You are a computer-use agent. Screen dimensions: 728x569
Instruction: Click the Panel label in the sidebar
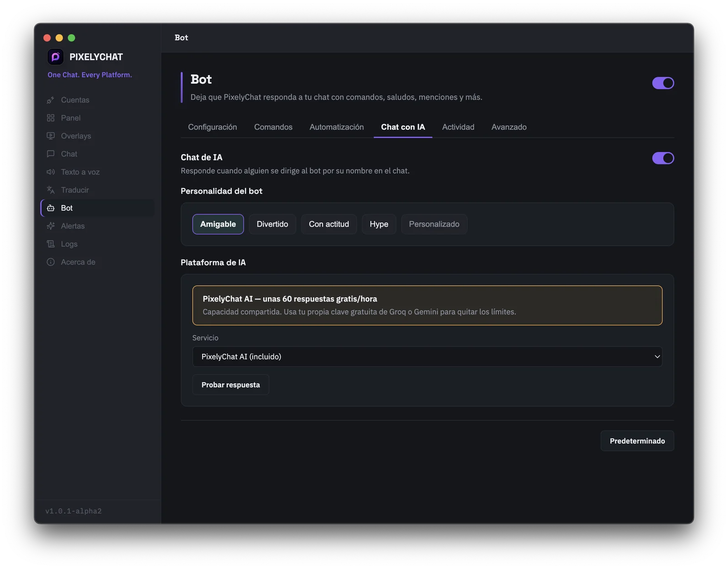coord(71,118)
